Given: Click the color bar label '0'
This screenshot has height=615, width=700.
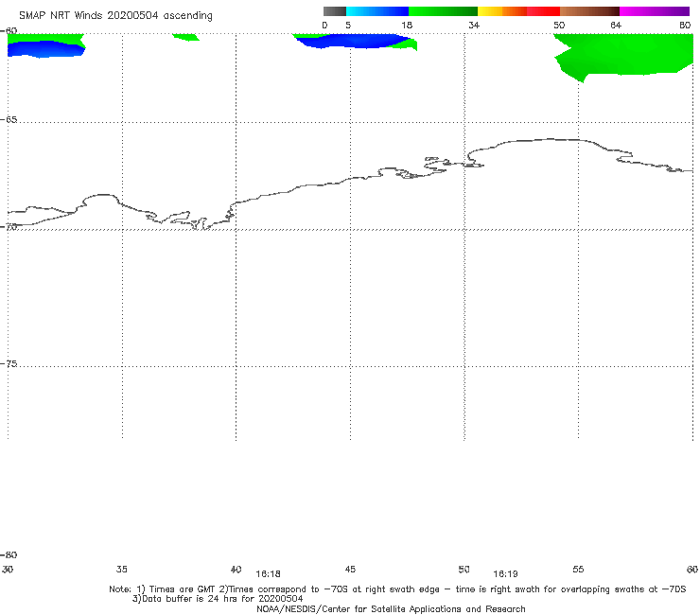Looking at the screenshot, I should click(x=325, y=26).
